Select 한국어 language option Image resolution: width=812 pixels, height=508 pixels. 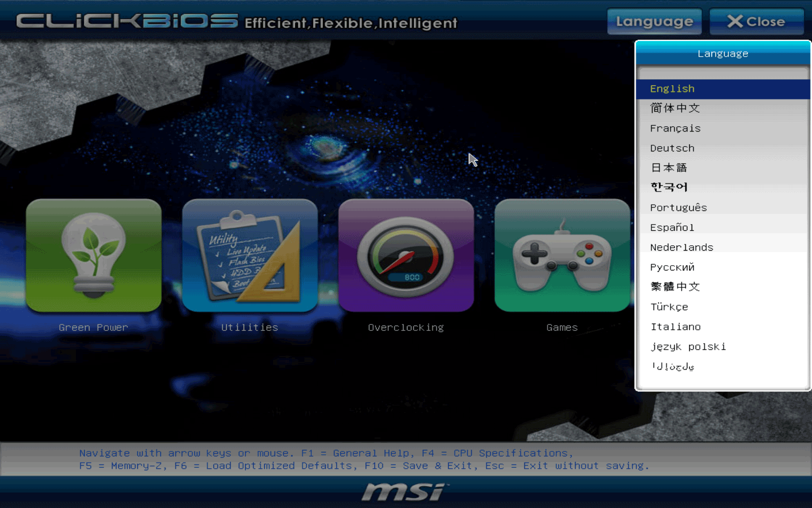coord(723,188)
